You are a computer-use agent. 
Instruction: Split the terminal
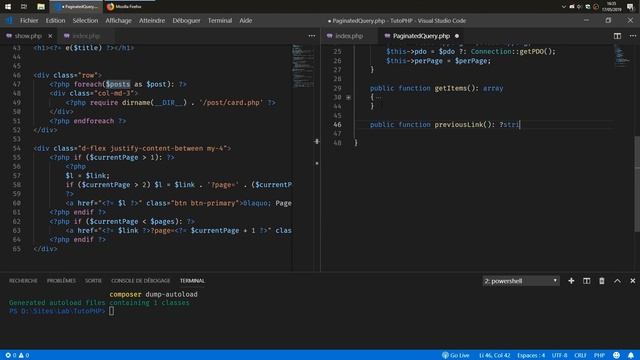[587, 281]
